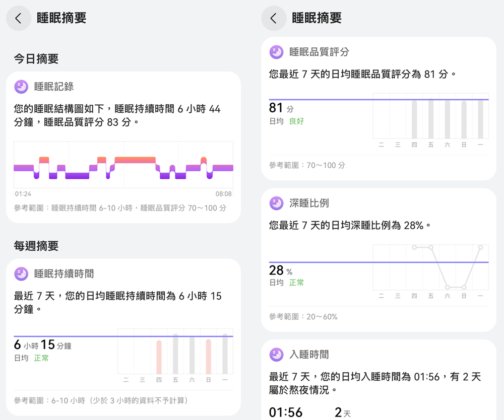The image size is (504, 420).
Task: Open the 睡眠持續時間 weekly card title
Action: point(64,274)
